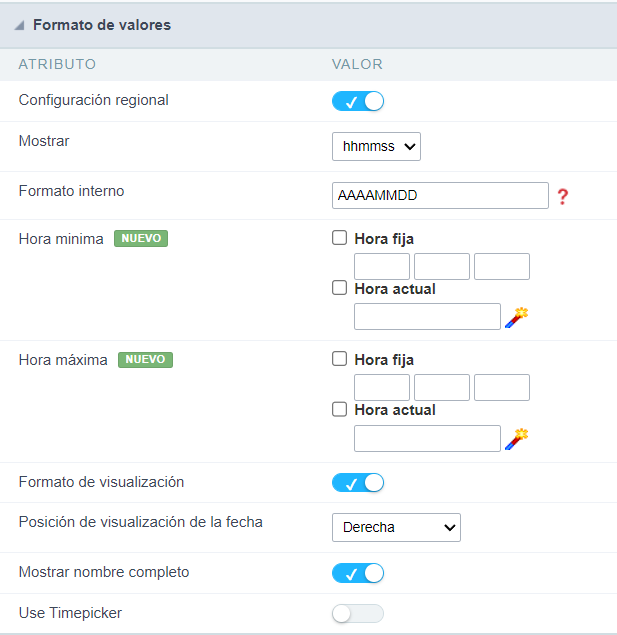Click middle time box of Hora máxima

(x=442, y=388)
